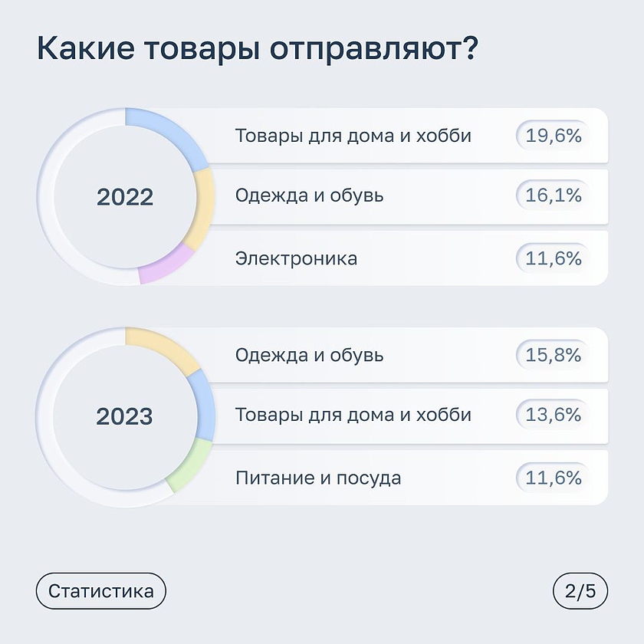This screenshot has height=644, width=644.
Task: Click the yellow segment of the 2022 donut
Action: point(205,207)
